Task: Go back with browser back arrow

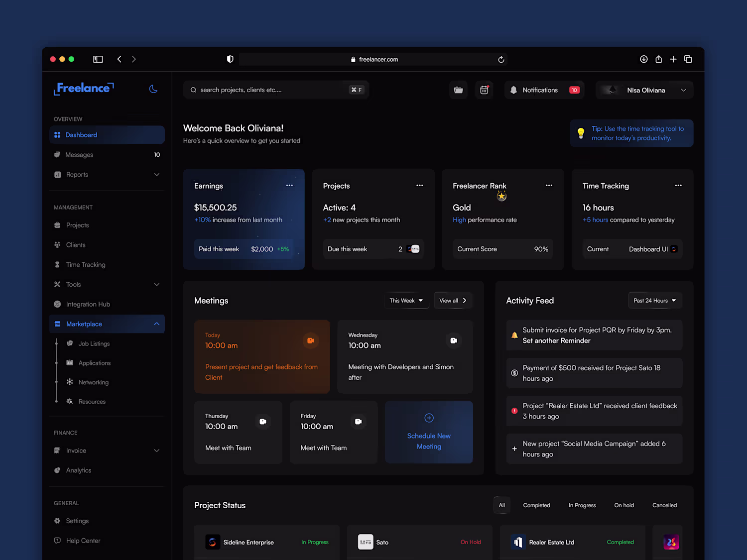Action: point(120,59)
